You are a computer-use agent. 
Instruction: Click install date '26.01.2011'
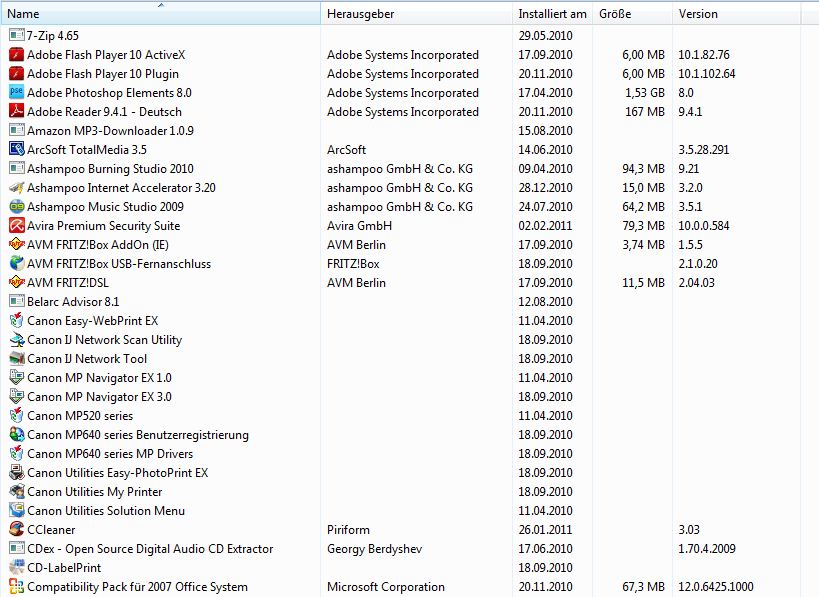545,530
